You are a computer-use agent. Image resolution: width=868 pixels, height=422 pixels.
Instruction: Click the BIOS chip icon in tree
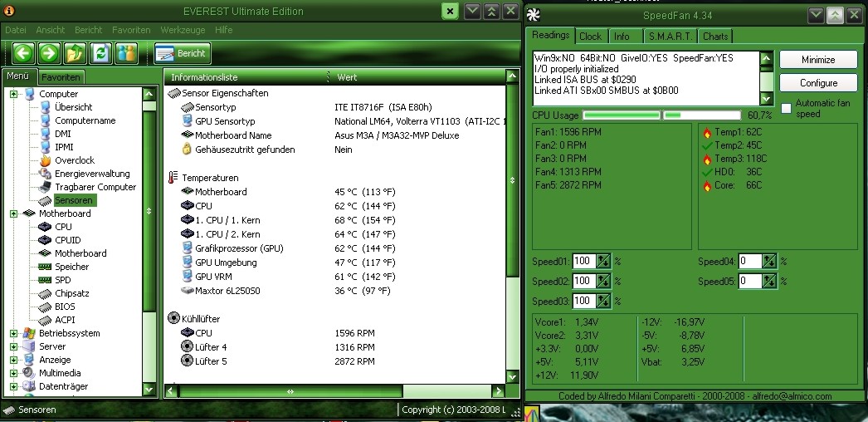click(x=45, y=307)
